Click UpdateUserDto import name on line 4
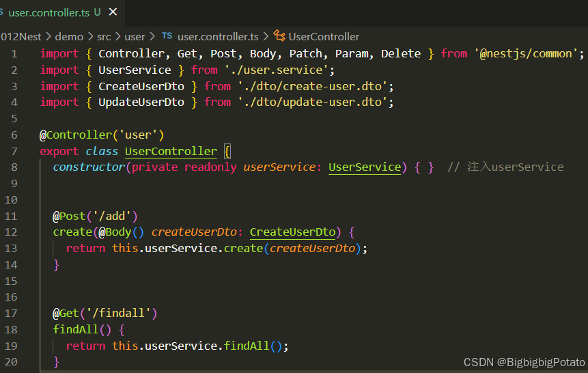 141,102
